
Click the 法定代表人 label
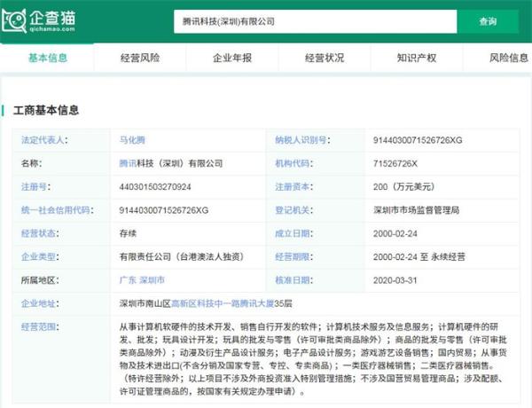(x=44, y=140)
